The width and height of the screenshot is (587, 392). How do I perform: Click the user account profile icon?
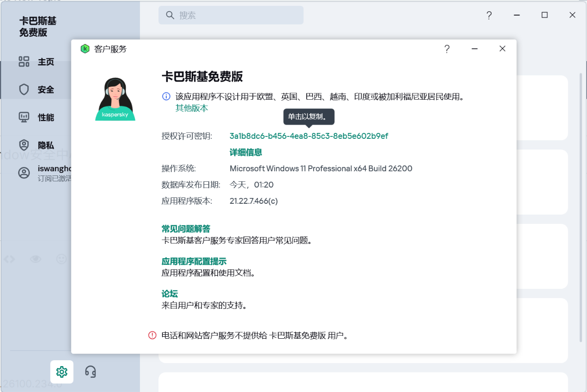click(24, 173)
